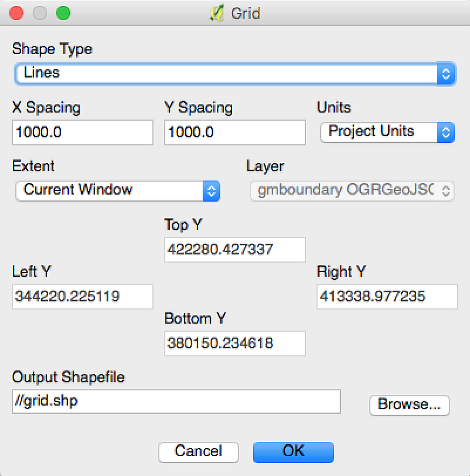Click the green zoom window button
This screenshot has height=476, width=470.
click(x=63, y=13)
